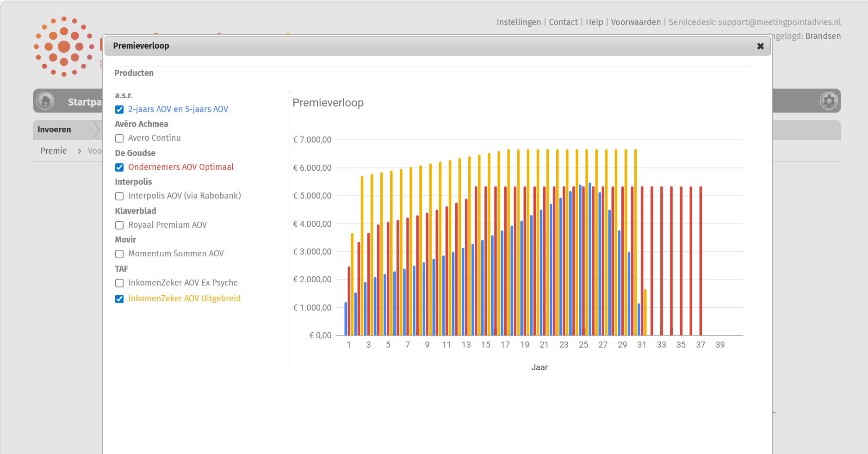The image size is (868, 454).
Task: Check Interpolis AOV (via Rabobank) checkbox
Action: (119, 196)
